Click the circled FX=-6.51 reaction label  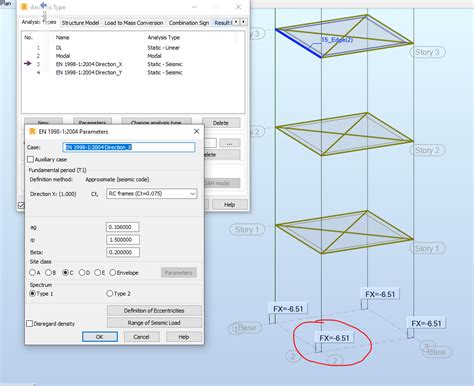[334, 338]
